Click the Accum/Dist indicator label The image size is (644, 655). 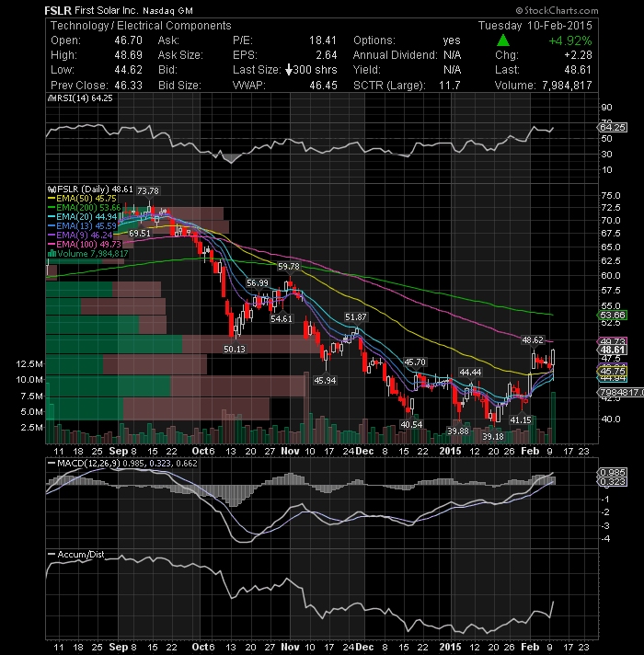pos(81,555)
